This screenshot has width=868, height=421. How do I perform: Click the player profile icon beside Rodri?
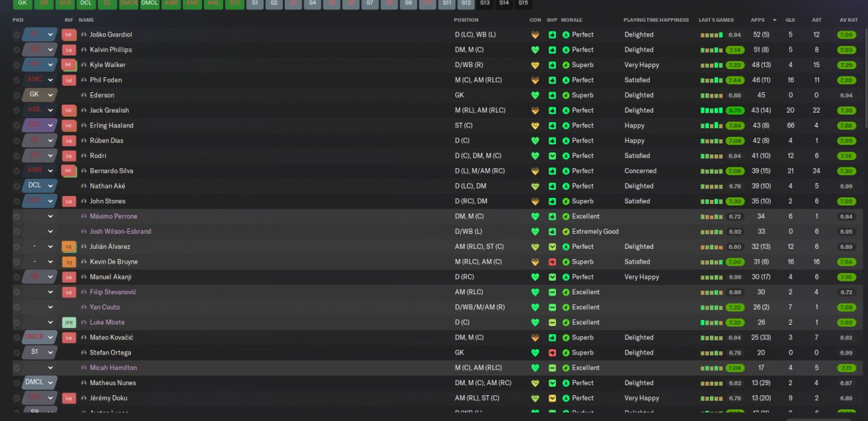pyautogui.click(x=84, y=156)
